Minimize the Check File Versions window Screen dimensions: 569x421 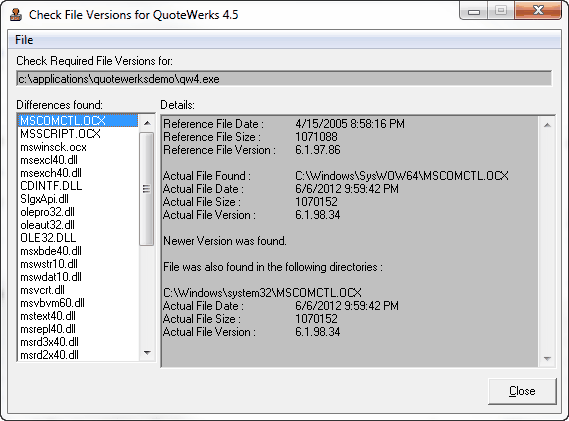[x=474, y=11]
